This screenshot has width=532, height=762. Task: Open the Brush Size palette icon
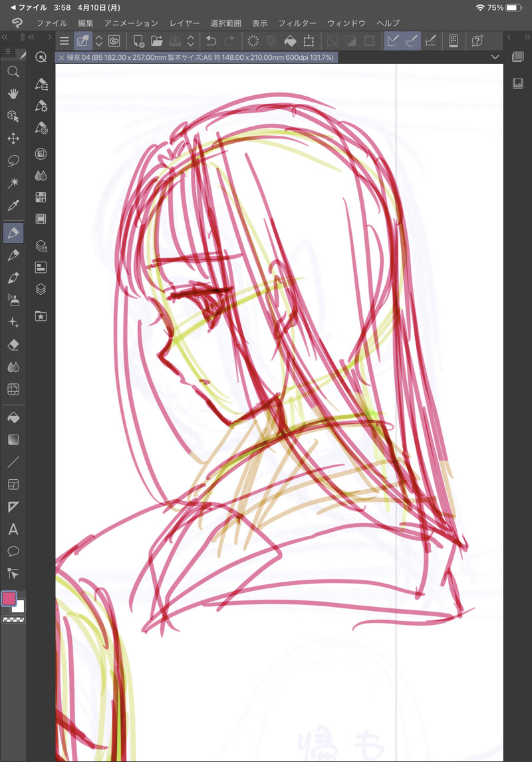coord(41,128)
